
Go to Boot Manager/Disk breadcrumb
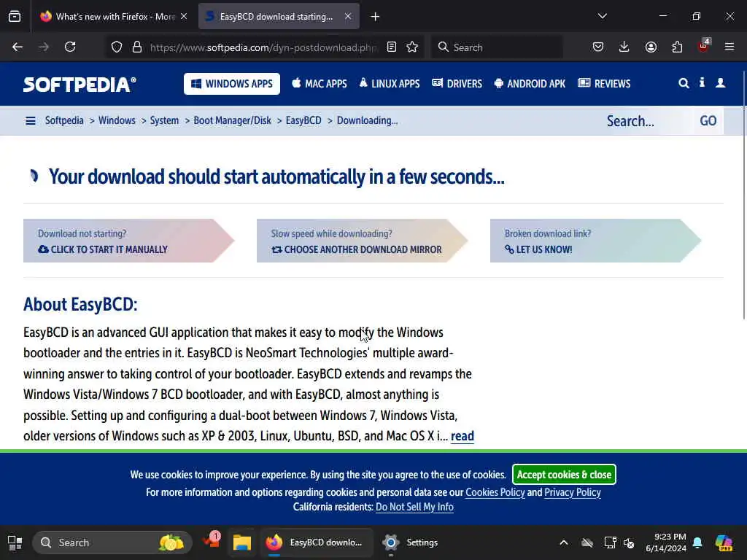(x=233, y=120)
